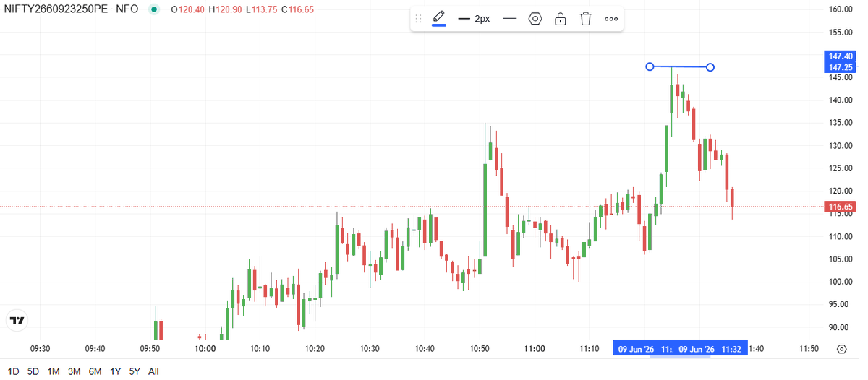Select the 1Y range
The width and height of the screenshot is (868, 380).
click(x=115, y=371)
